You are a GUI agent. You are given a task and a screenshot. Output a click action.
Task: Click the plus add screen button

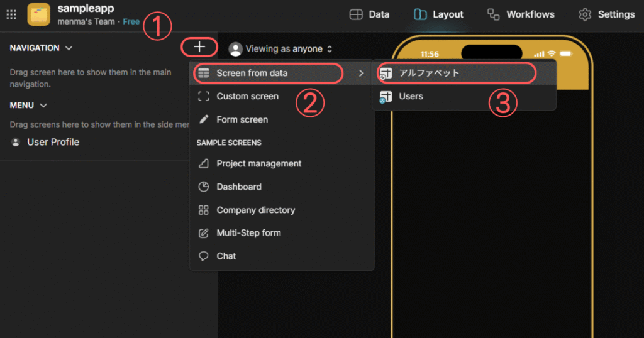coord(199,46)
